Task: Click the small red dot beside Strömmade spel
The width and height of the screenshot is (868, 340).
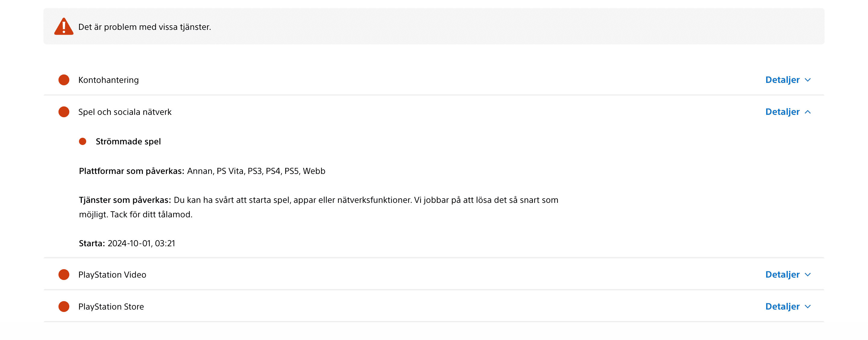Action: [x=83, y=142]
